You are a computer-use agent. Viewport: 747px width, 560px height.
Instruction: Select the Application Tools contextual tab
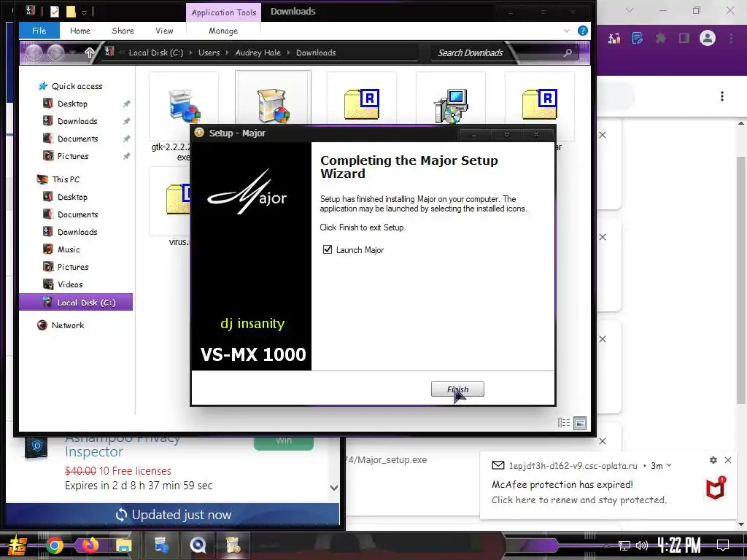[223, 12]
